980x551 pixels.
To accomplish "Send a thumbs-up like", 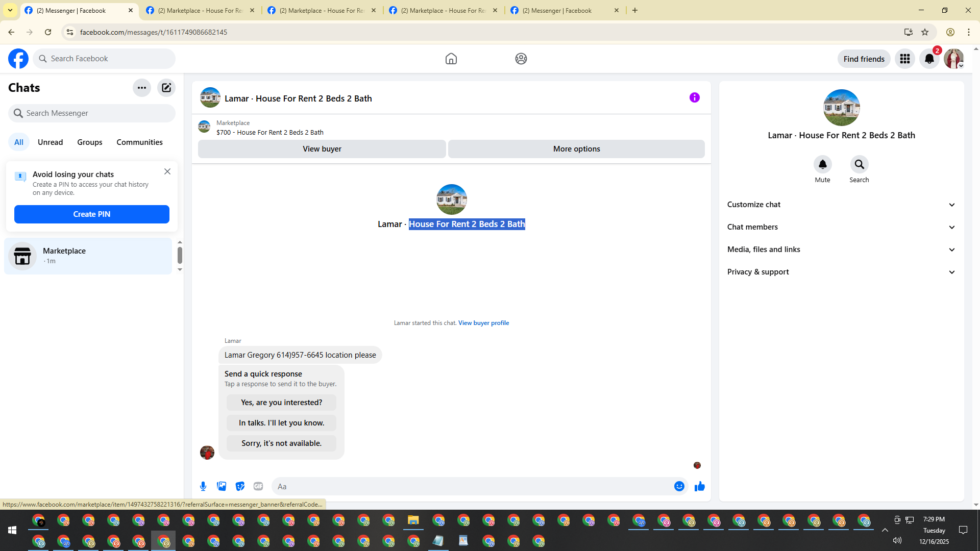I will click(700, 486).
